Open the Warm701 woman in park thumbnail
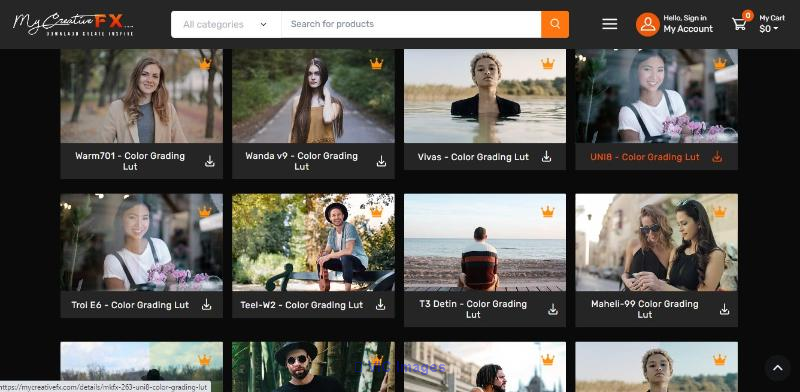The height and width of the screenshot is (392, 800). (x=141, y=96)
